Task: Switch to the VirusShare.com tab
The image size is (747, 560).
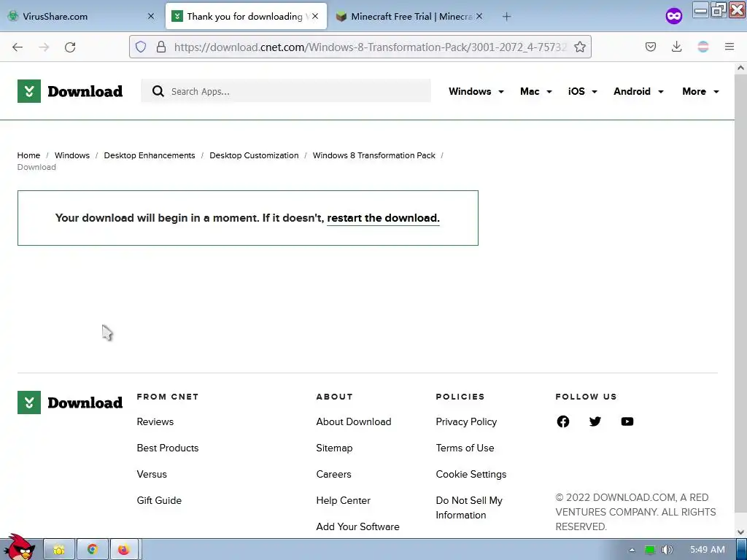Action: (81, 16)
